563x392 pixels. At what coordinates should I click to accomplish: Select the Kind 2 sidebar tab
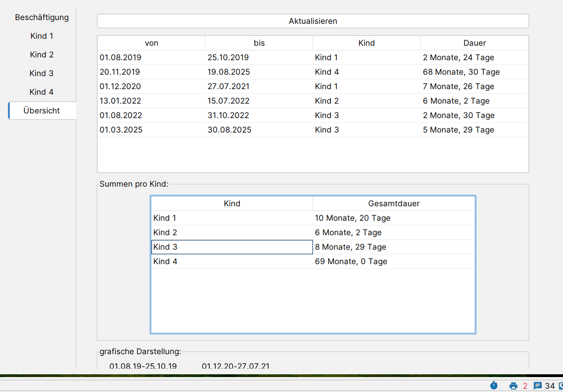[x=42, y=55]
